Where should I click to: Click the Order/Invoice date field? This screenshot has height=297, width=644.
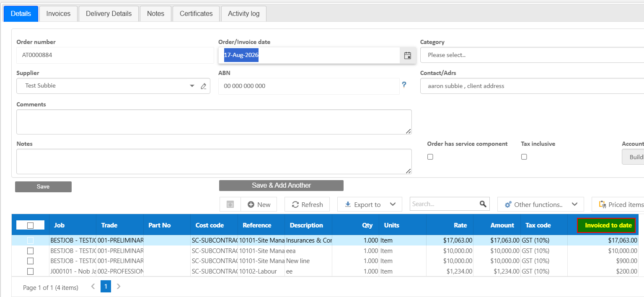click(x=309, y=55)
